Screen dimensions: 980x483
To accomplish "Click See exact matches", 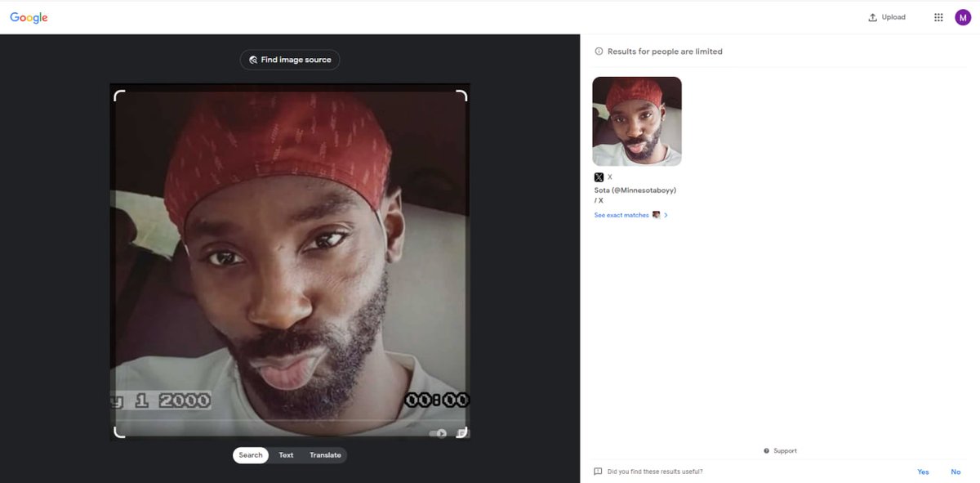I will (622, 214).
